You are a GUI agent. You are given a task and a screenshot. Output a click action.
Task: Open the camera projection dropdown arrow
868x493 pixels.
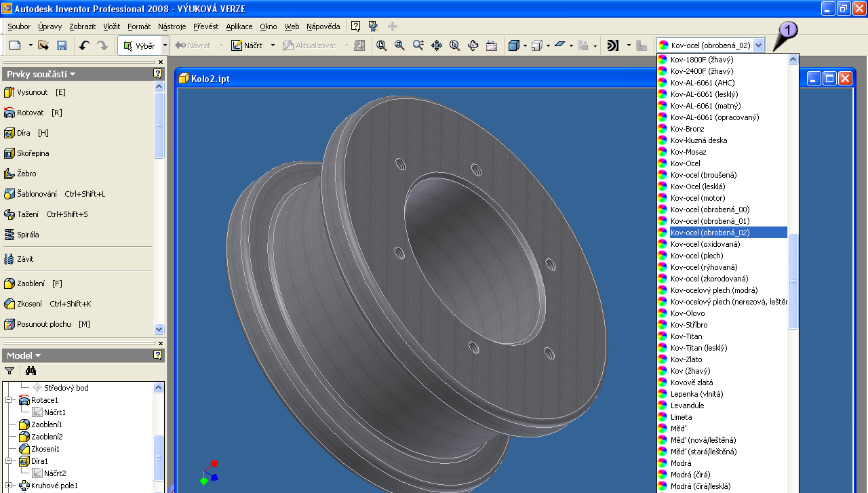[548, 45]
